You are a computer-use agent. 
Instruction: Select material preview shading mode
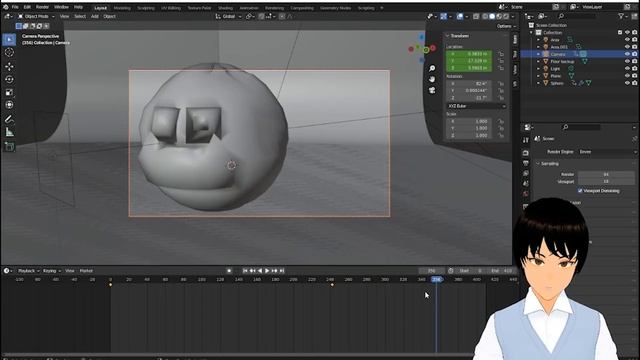pos(499,16)
